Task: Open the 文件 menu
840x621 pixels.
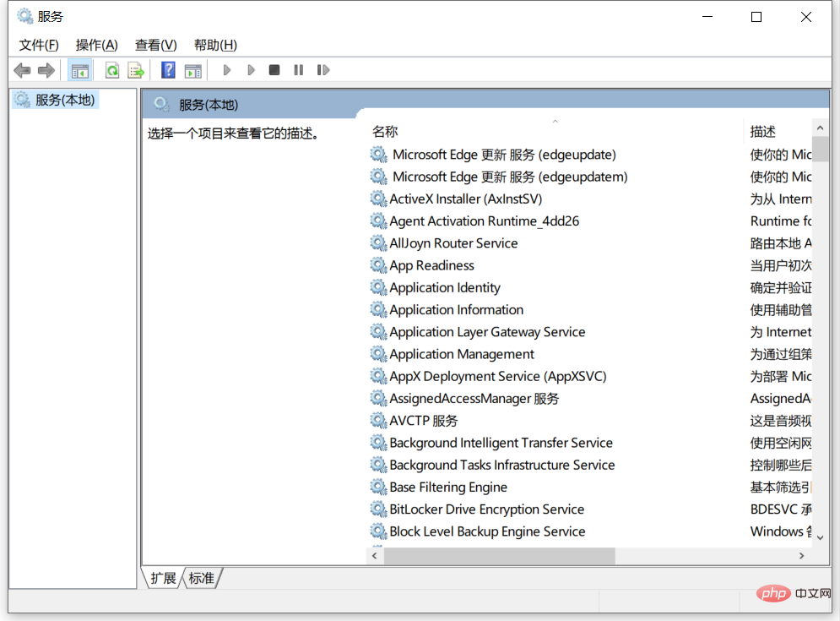Action: pos(37,44)
